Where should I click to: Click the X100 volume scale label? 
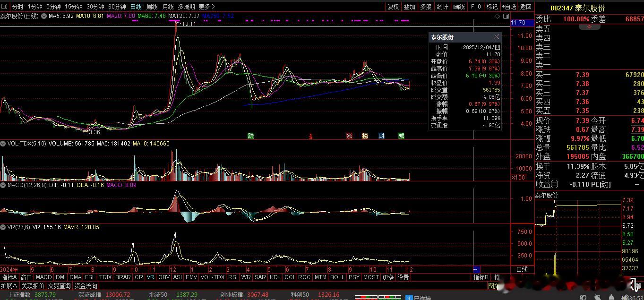point(518,178)
